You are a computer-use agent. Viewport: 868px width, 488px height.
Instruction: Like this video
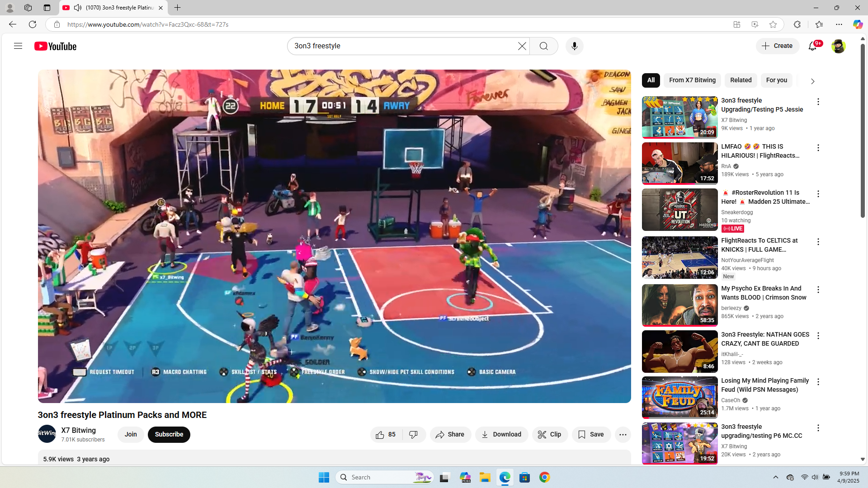click(386, 435)
